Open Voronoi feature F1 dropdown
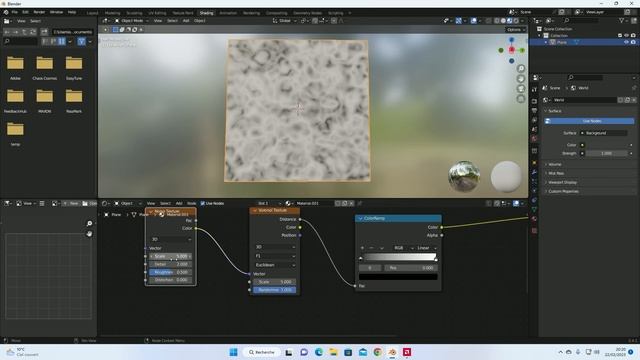This screenshot has height=360, width=640. click(275, 256)
